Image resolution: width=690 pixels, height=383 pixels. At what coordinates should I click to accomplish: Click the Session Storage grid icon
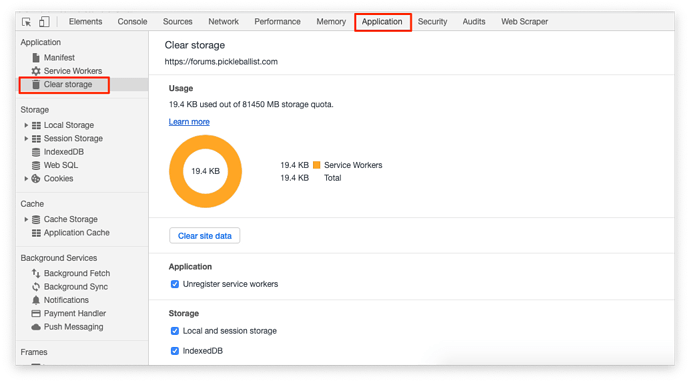pyautogui.click(x=36, y=139)
